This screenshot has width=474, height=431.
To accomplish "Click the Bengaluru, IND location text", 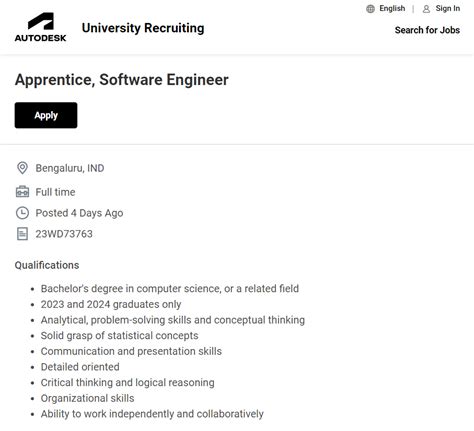I will (70, 168).
